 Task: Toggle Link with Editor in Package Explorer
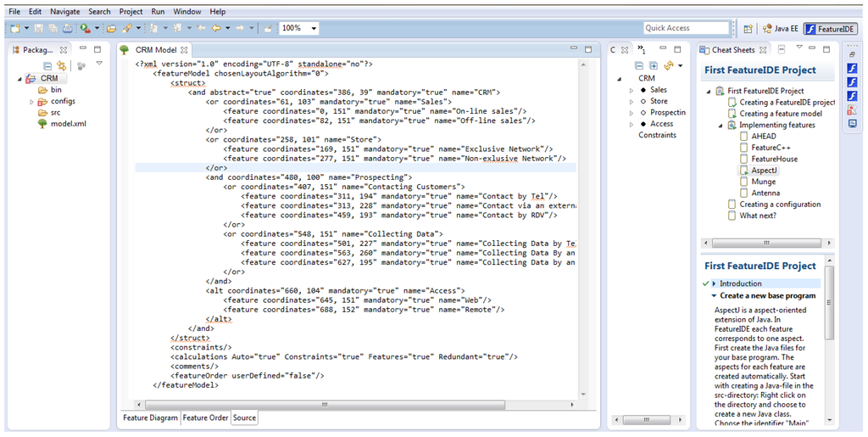62,65
